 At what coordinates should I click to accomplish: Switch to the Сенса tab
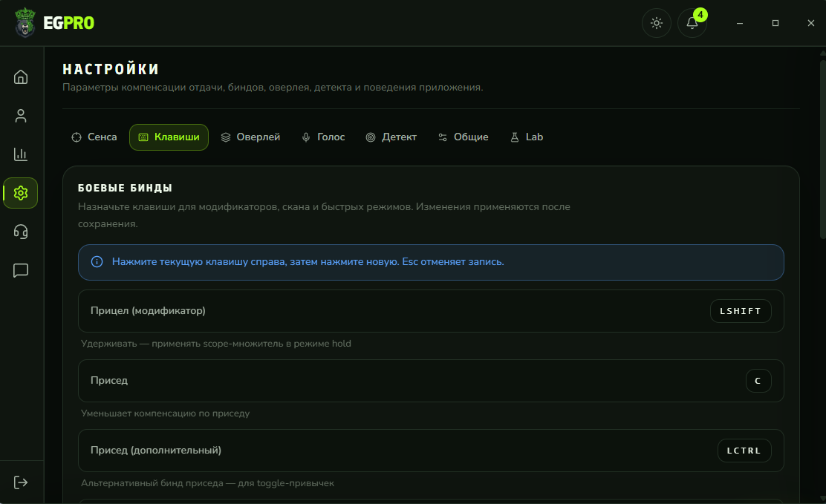[x=94, y=137]
